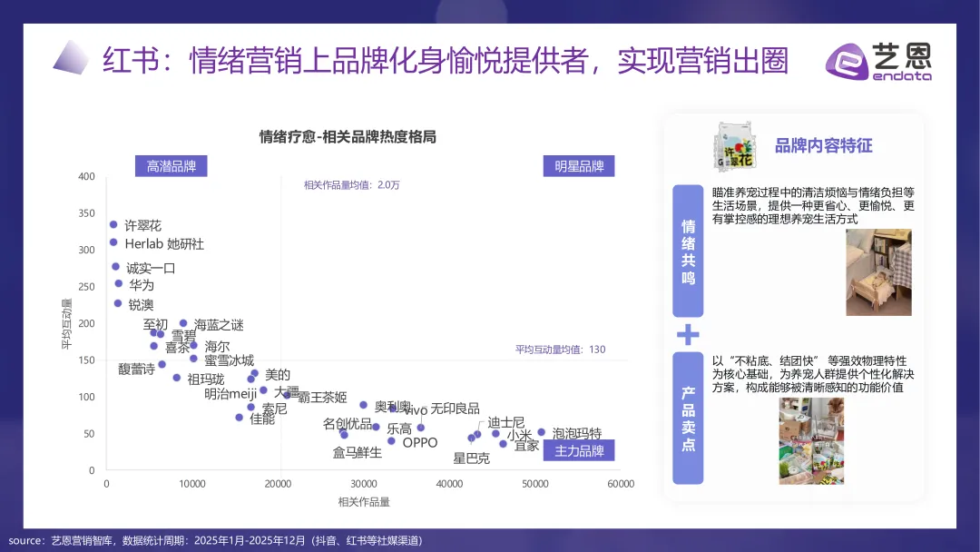
Task: Click the 艺恩 endata logo
Action: click(878, 61)
